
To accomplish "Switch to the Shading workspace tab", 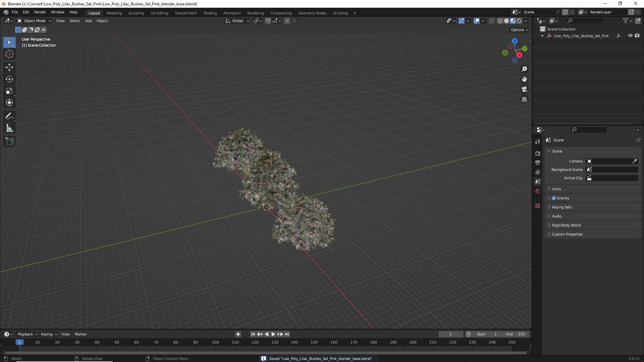I will pos(210,13).
